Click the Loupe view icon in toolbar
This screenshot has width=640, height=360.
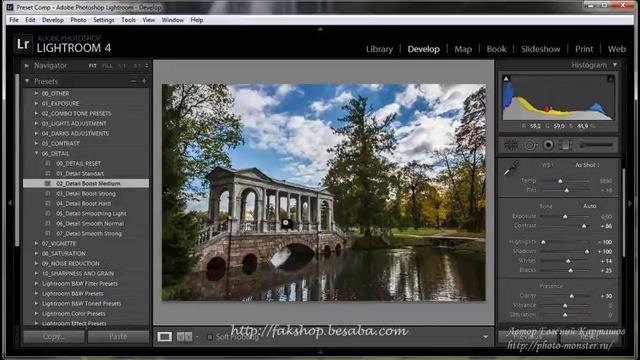[x=164, y=336]
